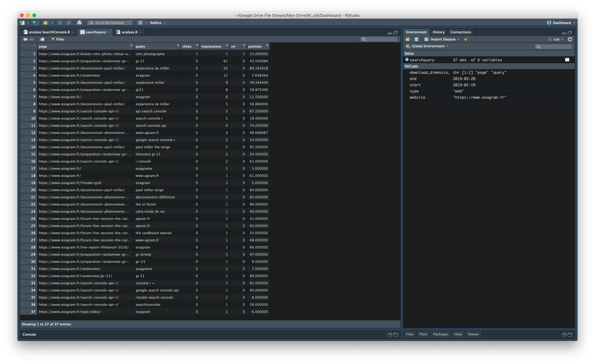Maximize the source pane
This screenshot has height=364, width=595.
(x=395, y=33)
